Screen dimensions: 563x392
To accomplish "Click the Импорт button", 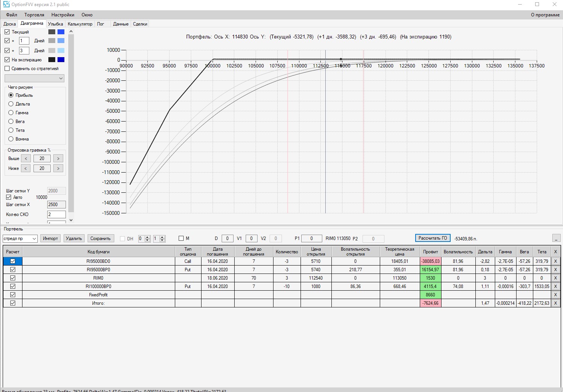I will [50, 238].
